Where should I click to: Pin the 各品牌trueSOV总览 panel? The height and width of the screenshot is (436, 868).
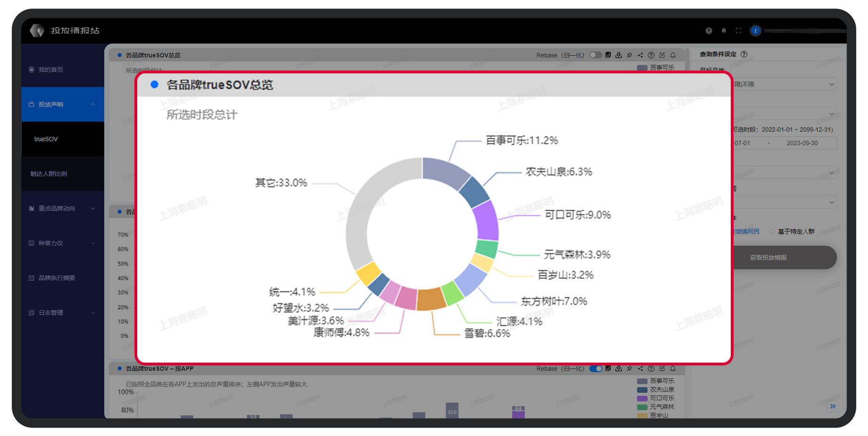pos(629,55)
